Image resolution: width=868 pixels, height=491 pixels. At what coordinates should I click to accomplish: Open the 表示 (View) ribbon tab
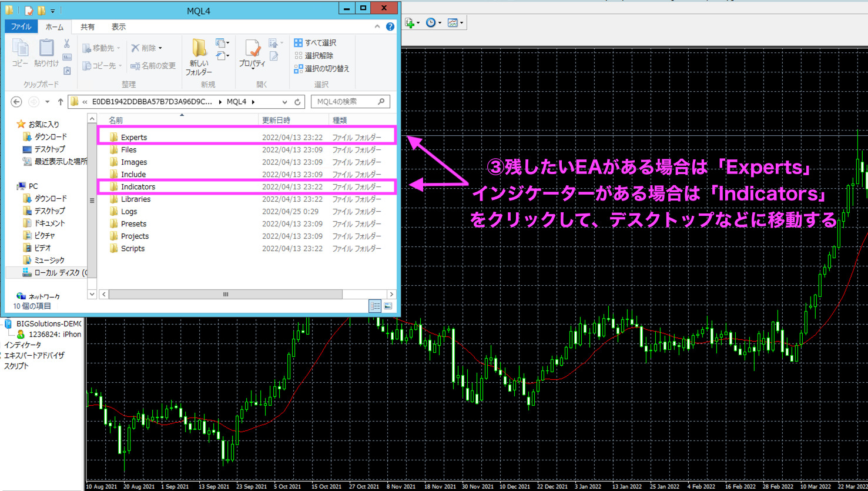(x=119, y=26)
